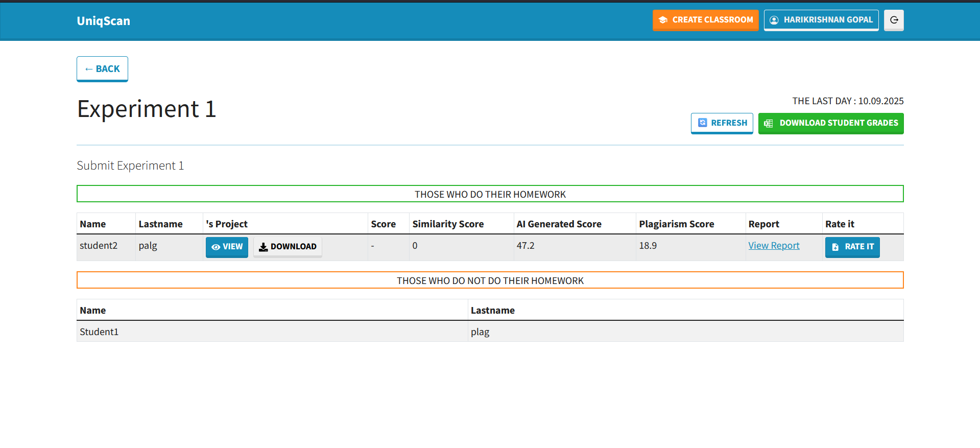Open the UniqScan home logo link
This screenshot has width=980, height=448.
[104, 21]
